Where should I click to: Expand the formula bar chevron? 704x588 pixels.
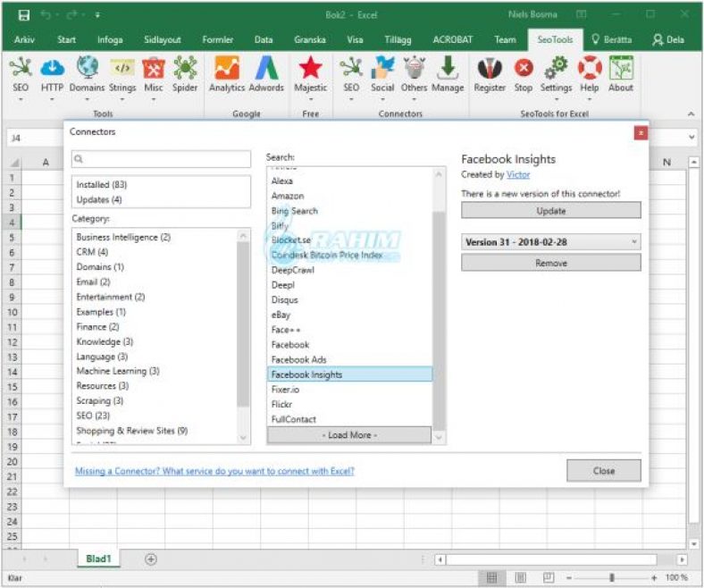(x=691, y=137)
